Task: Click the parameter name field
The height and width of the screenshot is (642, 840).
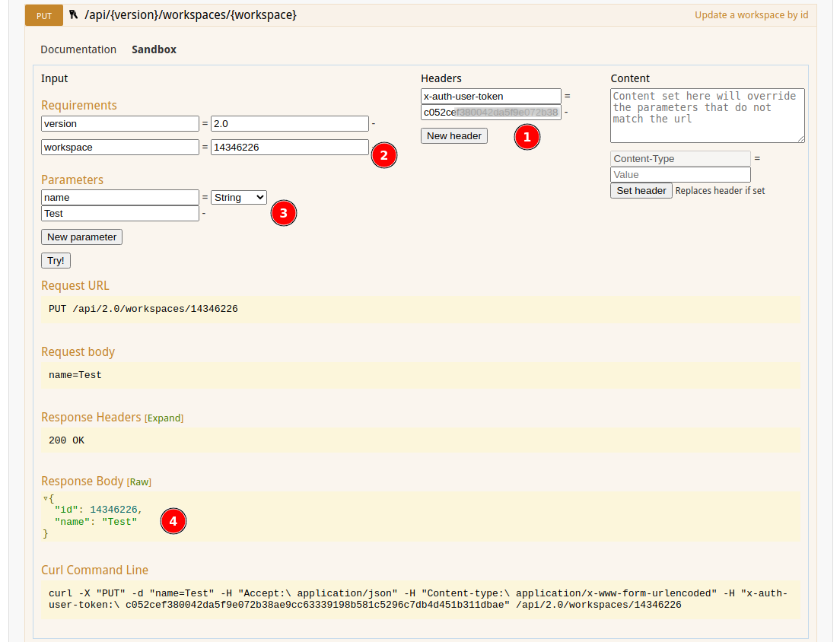Action: pos(120,198)
